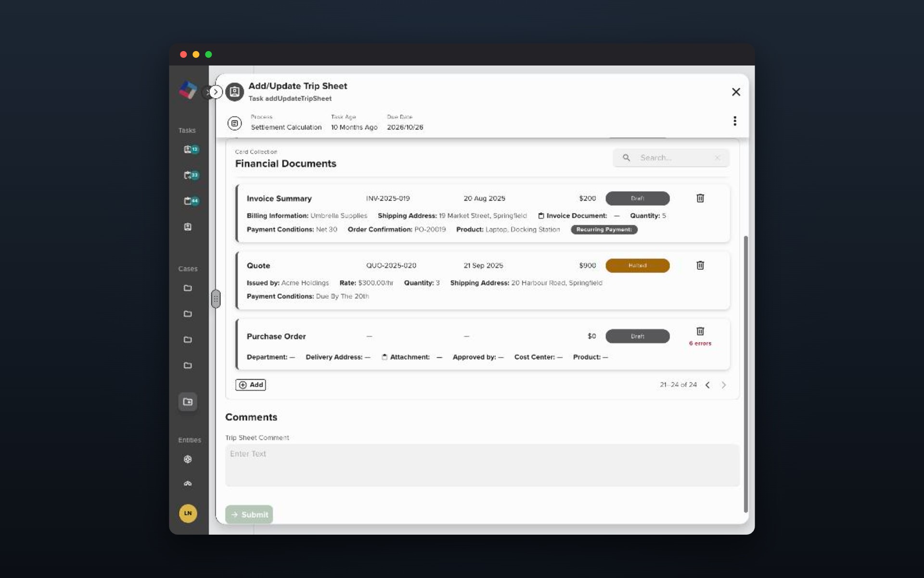Click the Invoice Summary card title
This screenshot has width=924, height=578.
pos(279,198)
